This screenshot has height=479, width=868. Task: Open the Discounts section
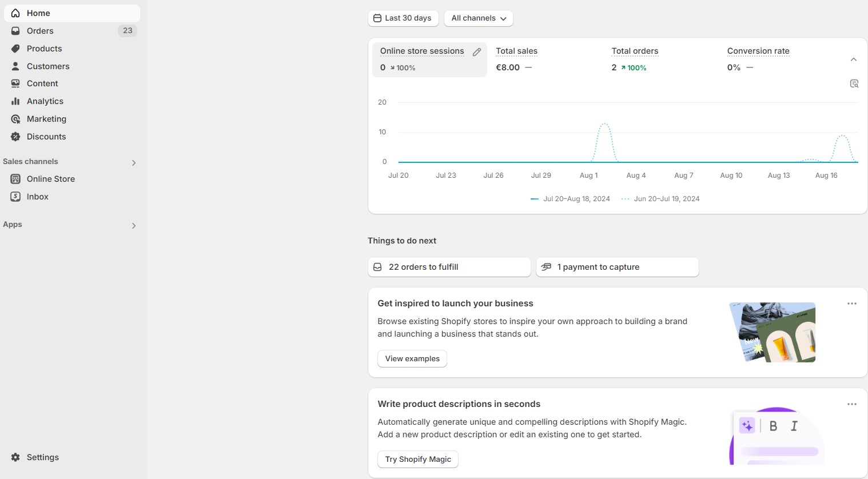tap(46, 136)
